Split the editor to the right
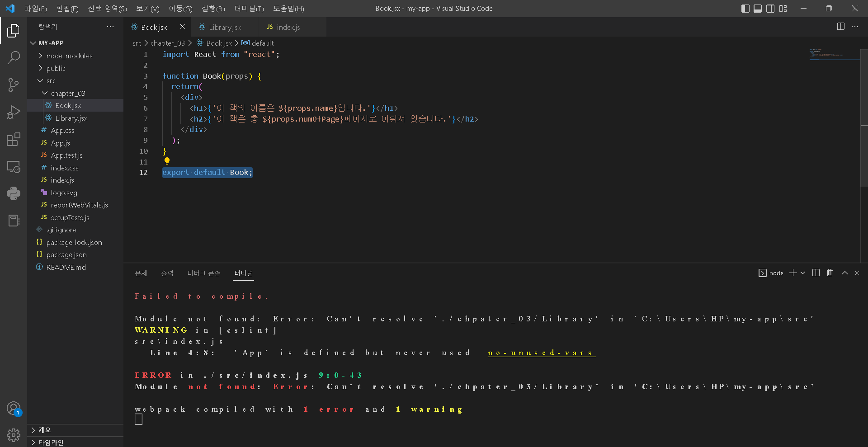This screenshot has height=447, width=868. pyautogui.click(x=841, y=27)
